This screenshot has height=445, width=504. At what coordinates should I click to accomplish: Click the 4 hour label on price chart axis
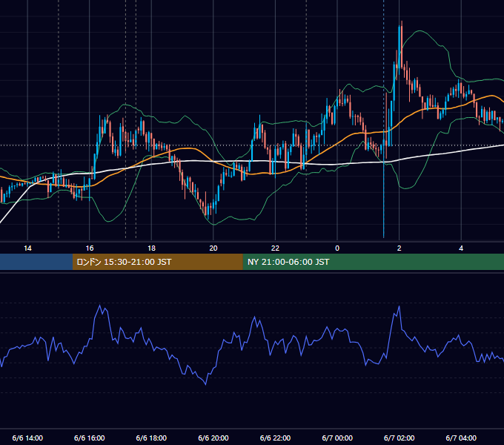point(461,248)
